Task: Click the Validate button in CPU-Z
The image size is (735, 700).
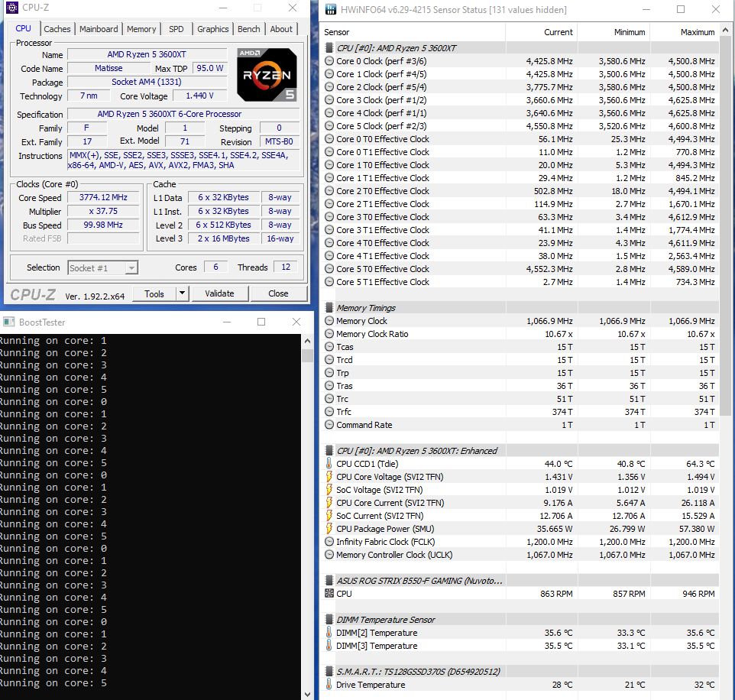Action: (219, 293)
